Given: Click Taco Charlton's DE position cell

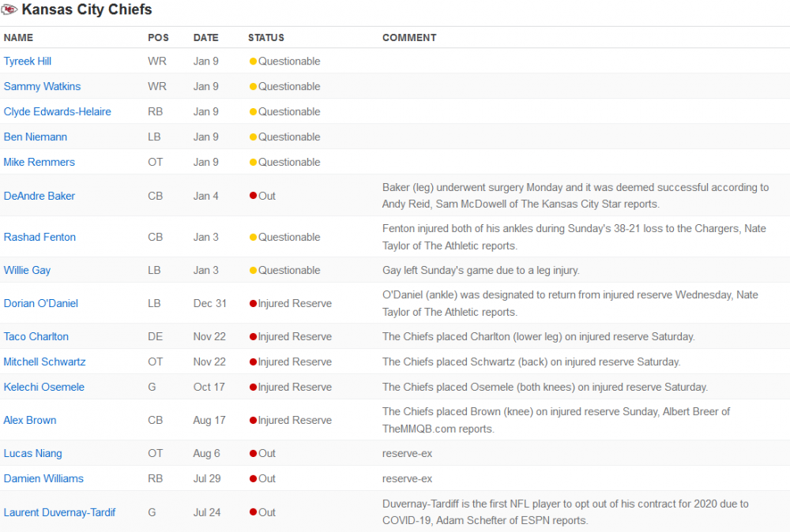Looking at the screenshot, I should pos(155,337).
